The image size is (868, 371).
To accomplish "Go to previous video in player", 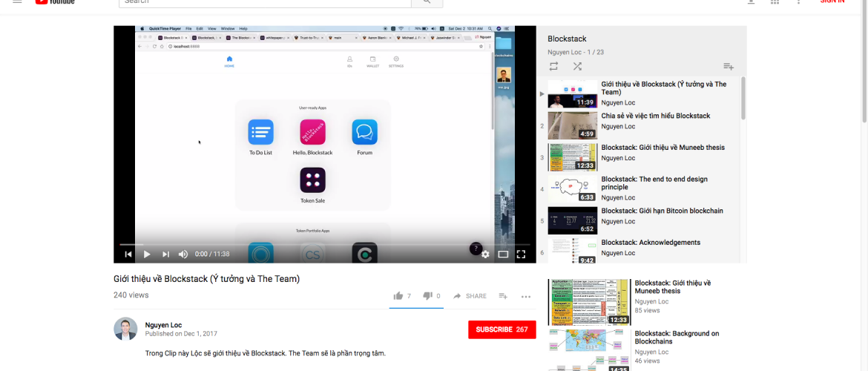I will 128,254.
